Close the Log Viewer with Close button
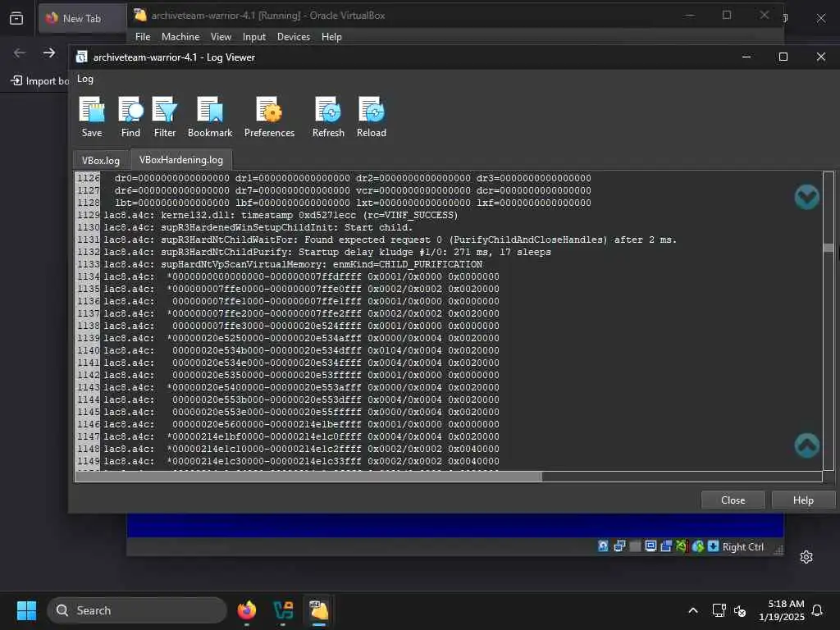Image resolution: width=840 pixels, height=630 pixels. 733,500
